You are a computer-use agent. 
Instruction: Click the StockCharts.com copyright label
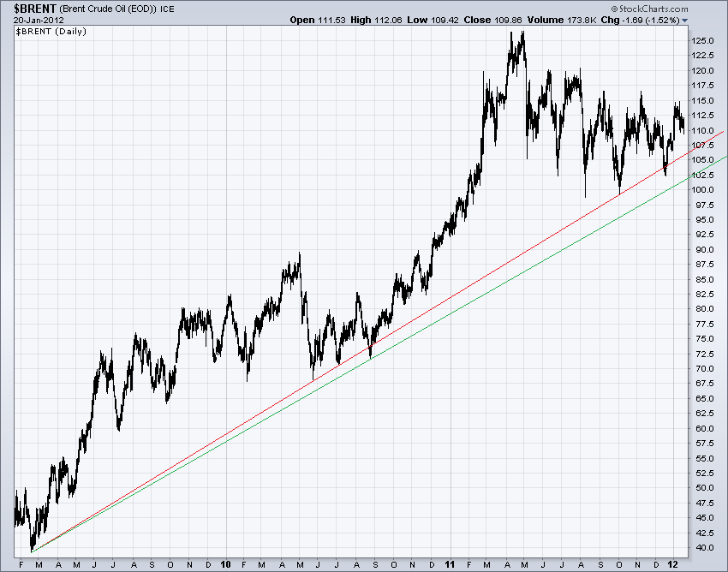[x=649, y=9]
